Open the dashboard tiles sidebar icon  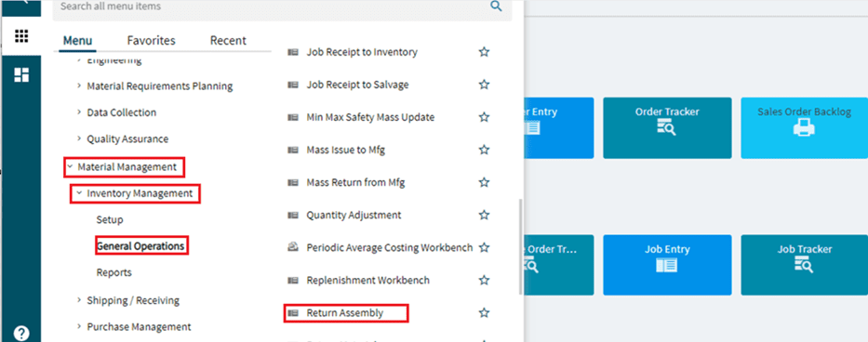point(21,75)
